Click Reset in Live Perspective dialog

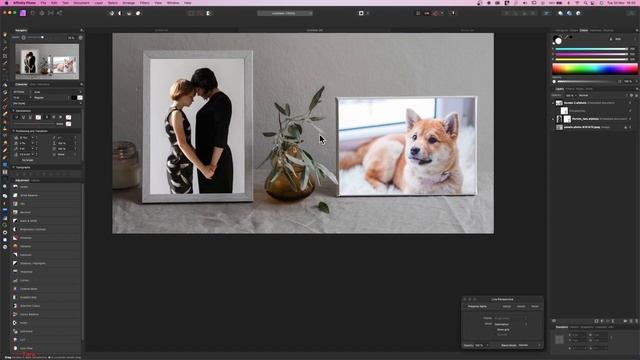(x=535, y=306)
